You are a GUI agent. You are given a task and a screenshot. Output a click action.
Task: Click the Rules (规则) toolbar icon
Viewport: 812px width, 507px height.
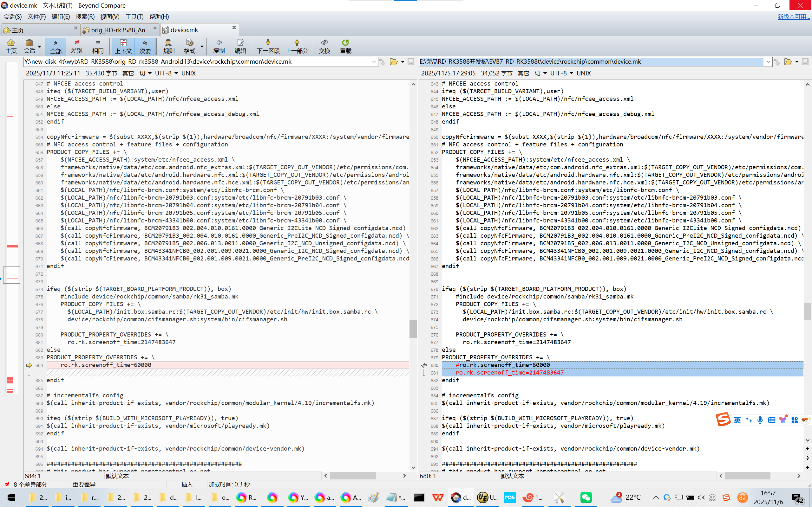(x=168, y=46)
